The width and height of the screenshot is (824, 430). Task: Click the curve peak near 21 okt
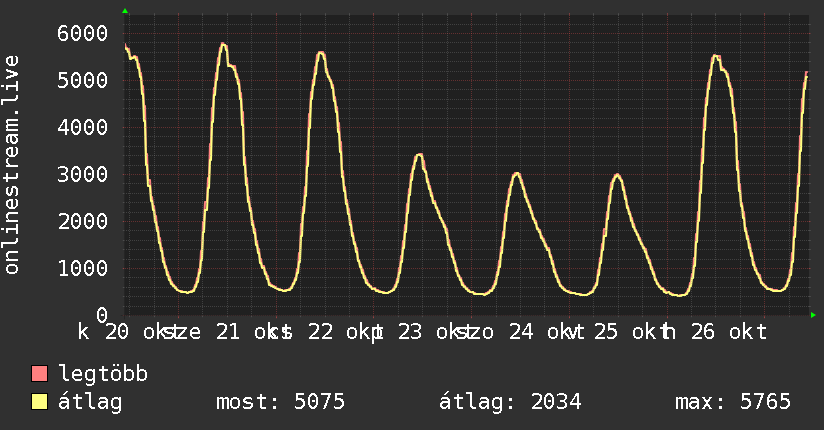coord(223,44)
